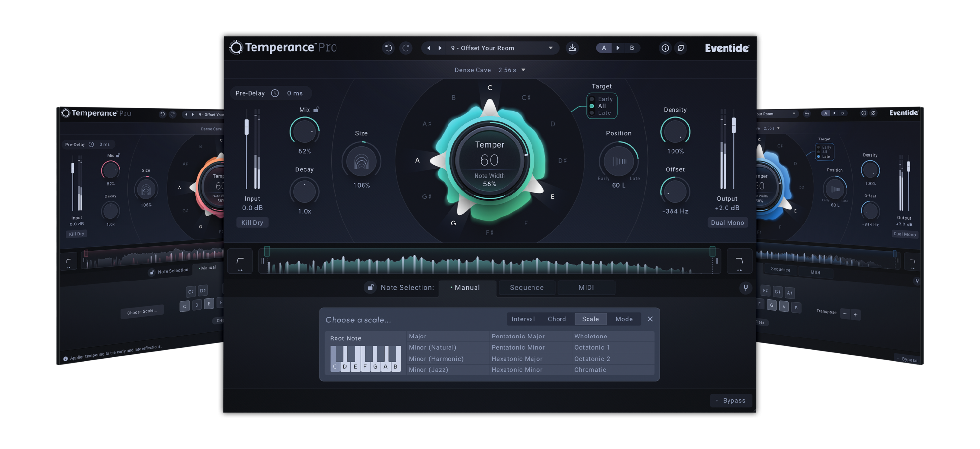980x449 pixels.
Task: Select the Early target radio button
Action: click(x=592, y=99)
